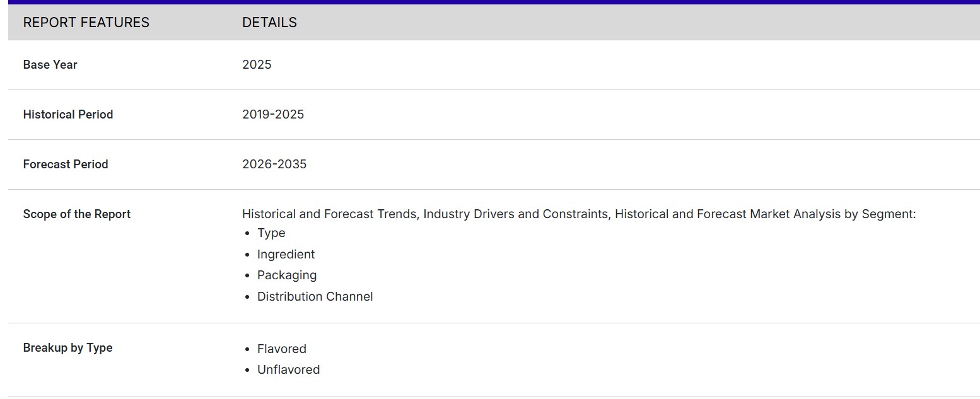
Task: Select the Type bullet item in scope
Action: click(271, 233)
